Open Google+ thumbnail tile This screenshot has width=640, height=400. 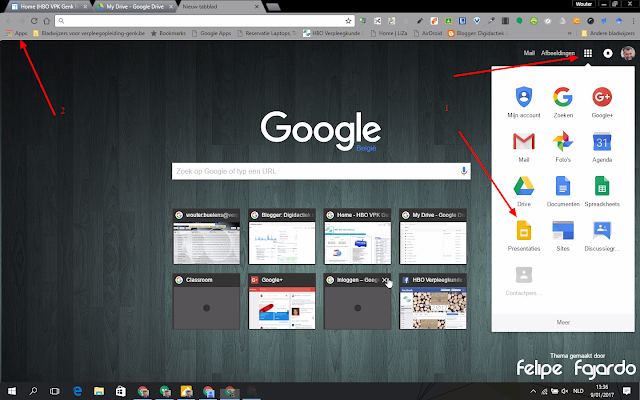click(x=282, y=301)
